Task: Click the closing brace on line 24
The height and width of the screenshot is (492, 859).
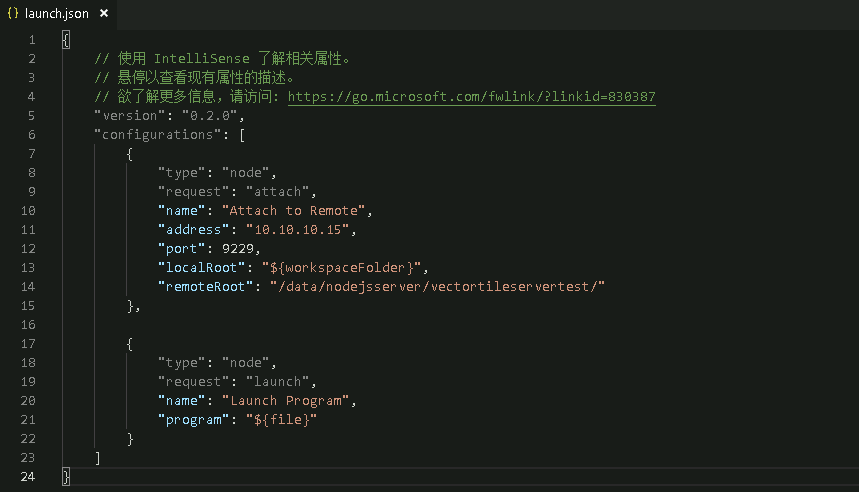Action: pyautogui.click(x=66, y=477)
